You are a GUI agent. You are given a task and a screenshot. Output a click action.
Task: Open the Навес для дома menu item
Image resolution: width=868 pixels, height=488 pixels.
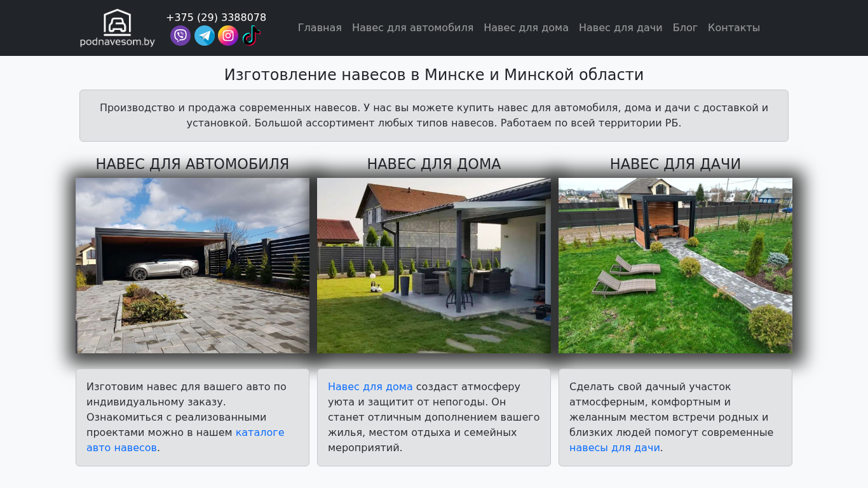click(526, 28)
